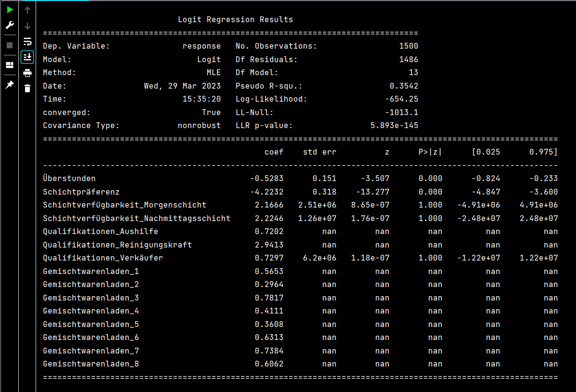Image resolution: width=576 pixels, height=392 pixels.
Task: Click the 'std err' column header
Action: tap(320, 152)
